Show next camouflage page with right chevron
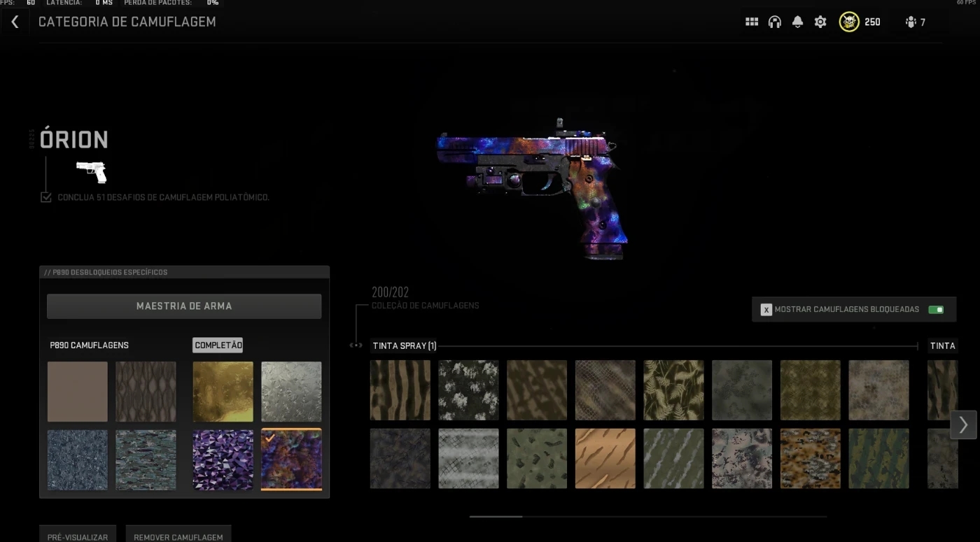This screenshot has height=542, width=980. pos(963,425)
